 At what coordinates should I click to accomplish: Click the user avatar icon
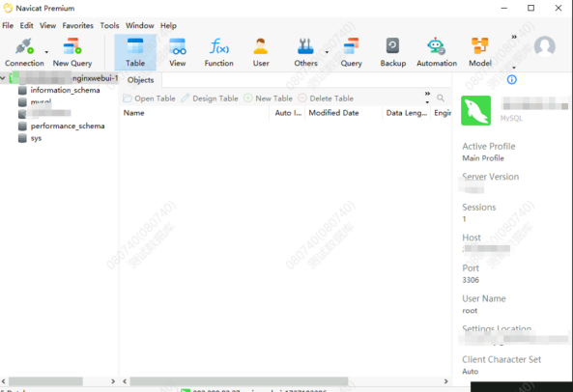tap(545, 46)
